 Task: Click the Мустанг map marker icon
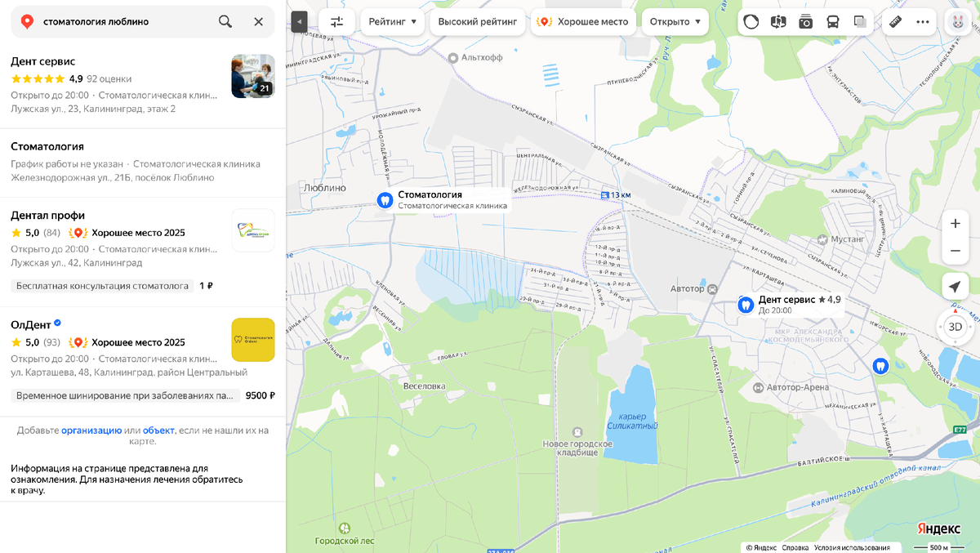(823, 239)
